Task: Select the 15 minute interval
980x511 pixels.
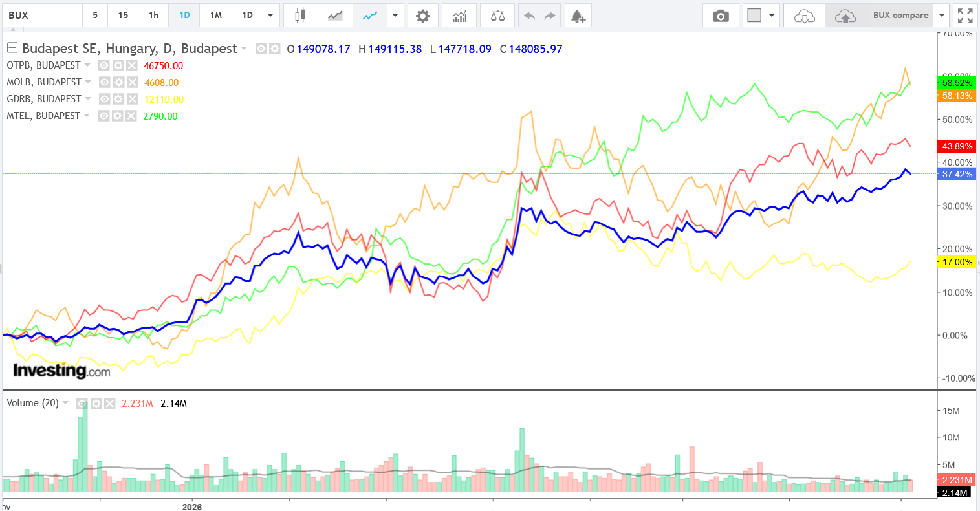Action: pyautogui.click(x=123, y=16)
